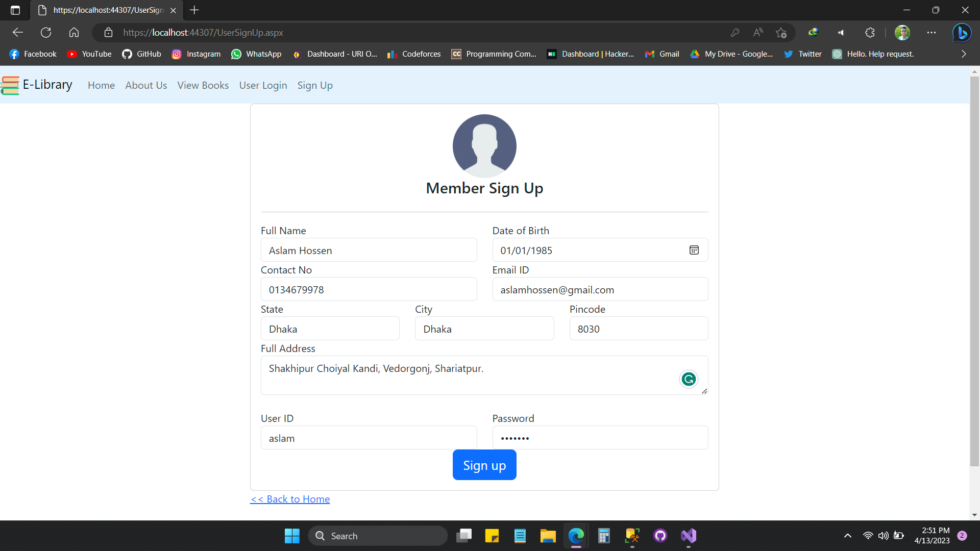
Task: Open the calendar picker for Date of Birth
Action: (x=694, y=250)
